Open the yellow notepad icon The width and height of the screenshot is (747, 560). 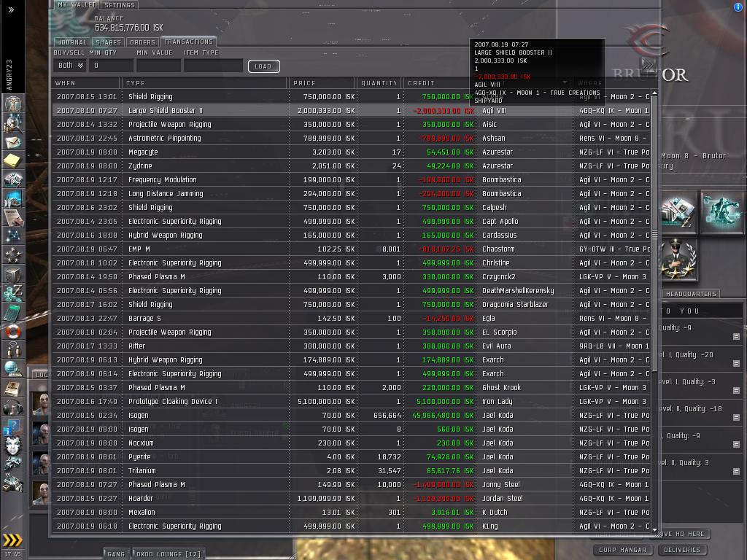[x=12, y=160]
